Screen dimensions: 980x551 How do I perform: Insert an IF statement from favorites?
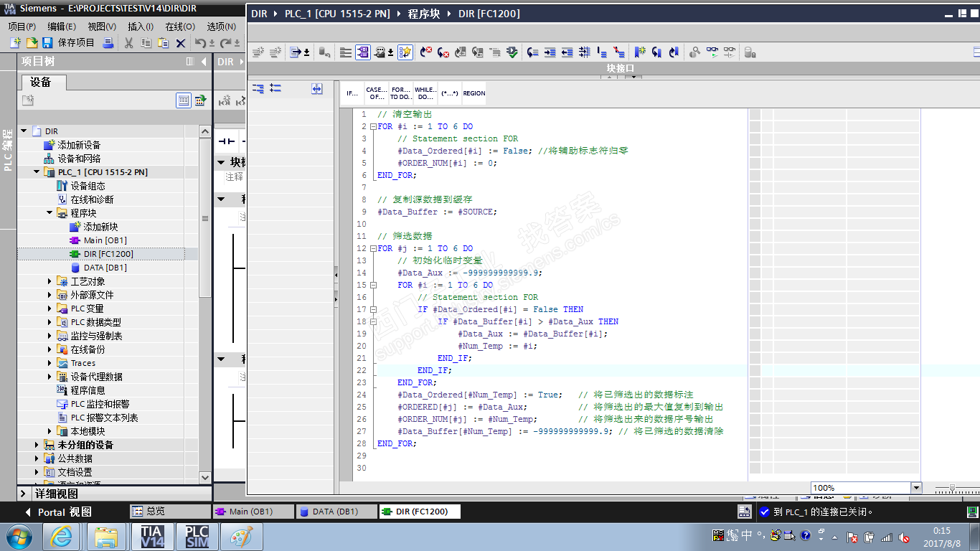pos(352,93)
